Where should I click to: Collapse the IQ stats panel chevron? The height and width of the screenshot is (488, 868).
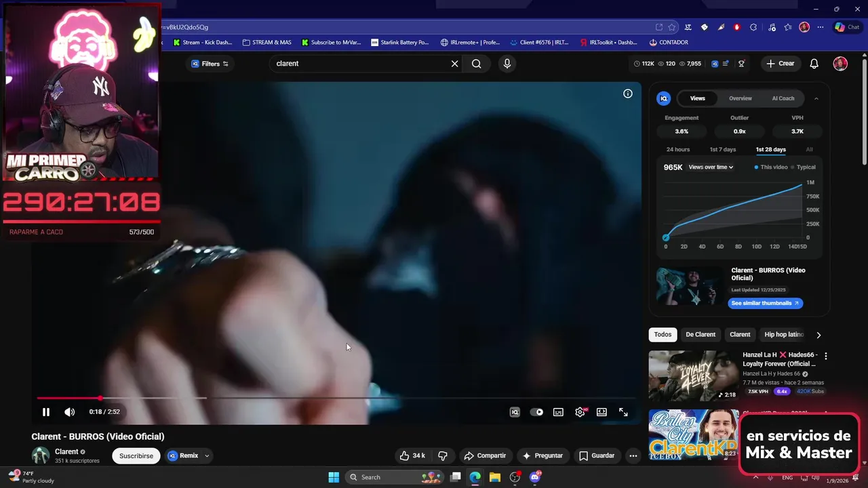[x=816, y=98]
